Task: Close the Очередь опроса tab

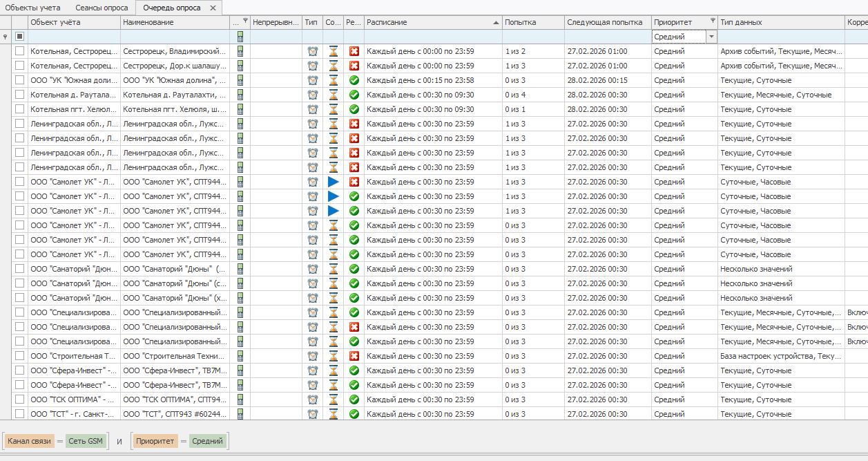Action: coord(213,8)
